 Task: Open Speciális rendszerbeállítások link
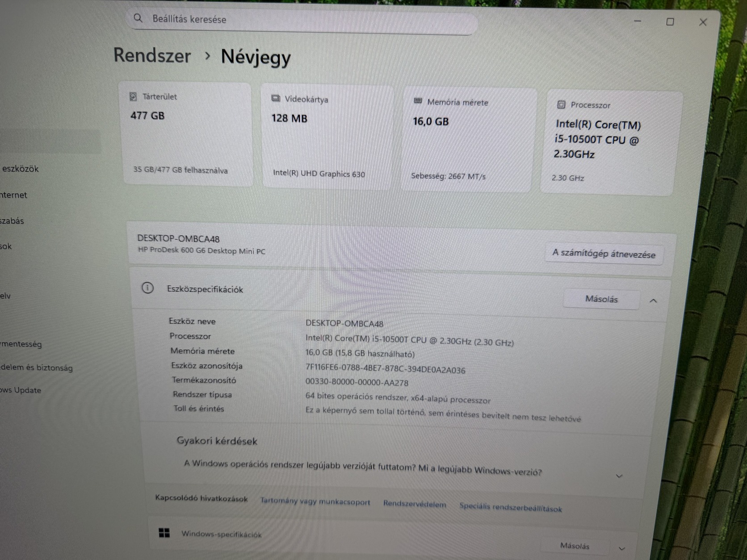[511, 507]
